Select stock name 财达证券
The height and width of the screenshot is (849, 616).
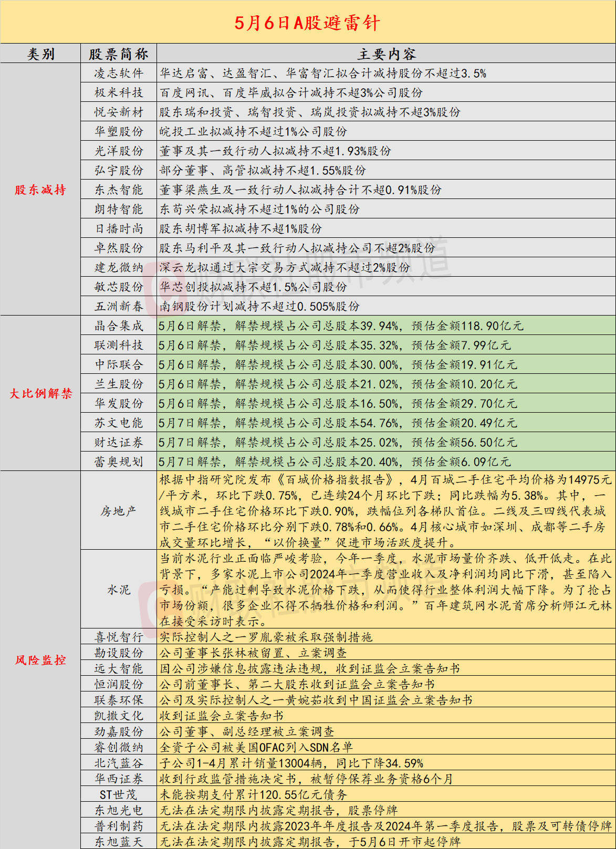[x=119, y=443]
